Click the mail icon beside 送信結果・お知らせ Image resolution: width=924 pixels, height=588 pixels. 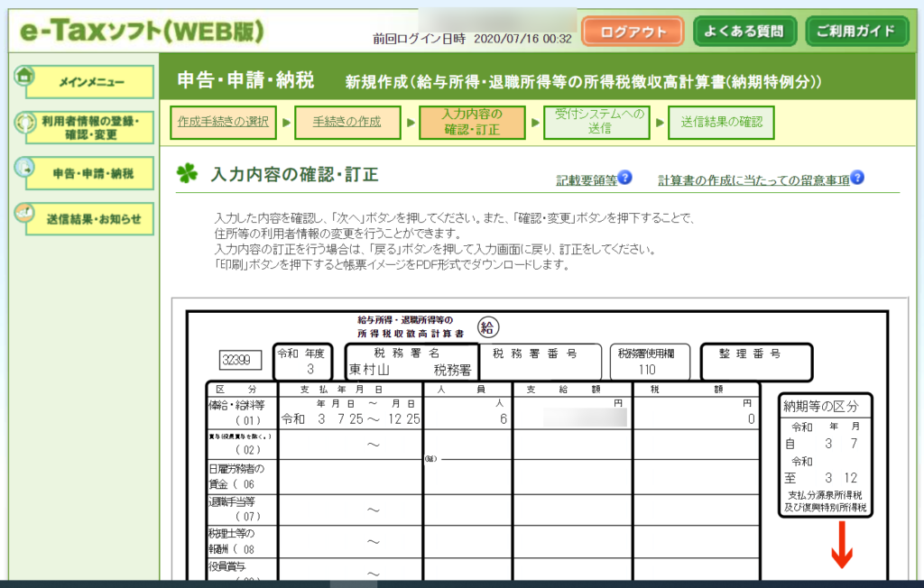[x=24, y=213]
